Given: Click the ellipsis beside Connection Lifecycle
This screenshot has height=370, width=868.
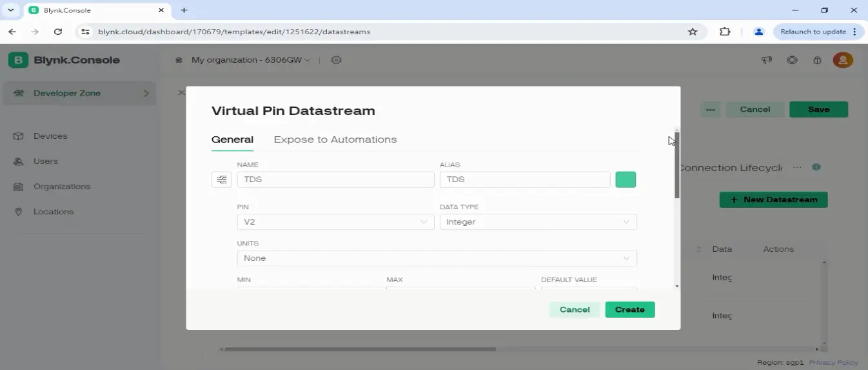Looking at the screenshot, I should pos(797,167).
